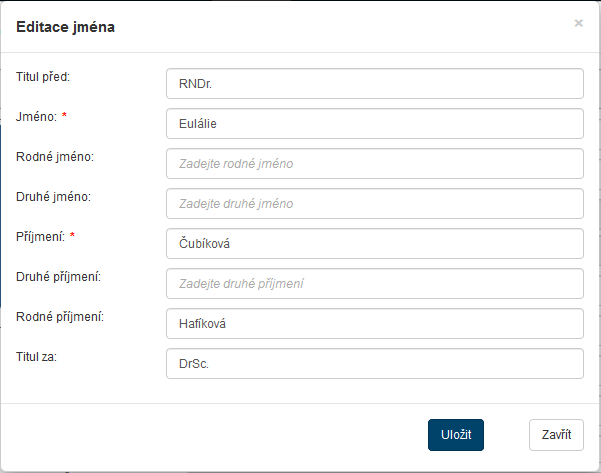Image resolution: width=601 pixels, height=473 pixels.
Task: Click the Rodné jméno empty field
Action: pyautogui.click(x=374, y=164)
